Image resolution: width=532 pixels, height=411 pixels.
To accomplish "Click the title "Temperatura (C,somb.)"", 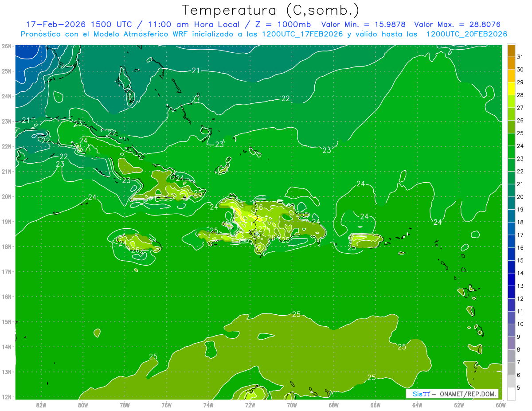I will 271,10.
